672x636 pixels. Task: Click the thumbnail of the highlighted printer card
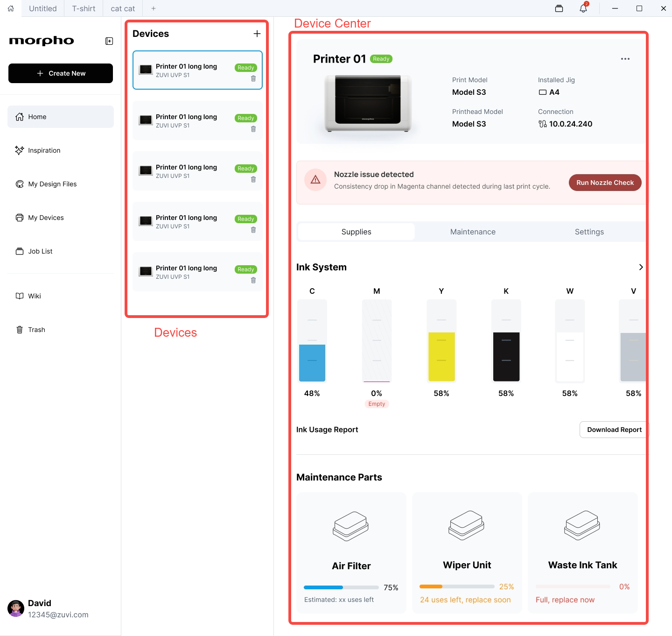(x=146, y=70)
